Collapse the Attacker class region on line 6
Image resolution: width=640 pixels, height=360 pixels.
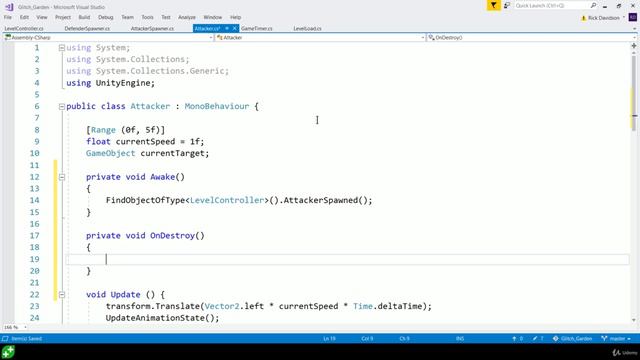tap(62, 107)
